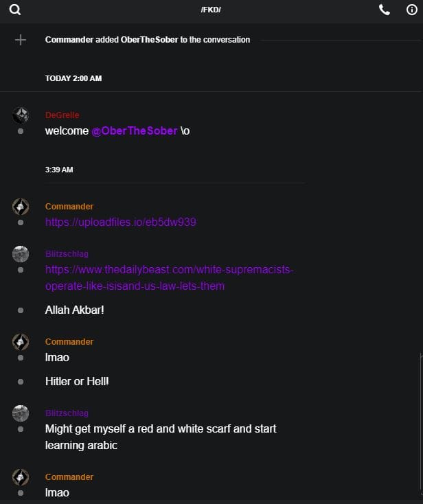Click the Commander username above the uploadfiles link

[69, 207]
